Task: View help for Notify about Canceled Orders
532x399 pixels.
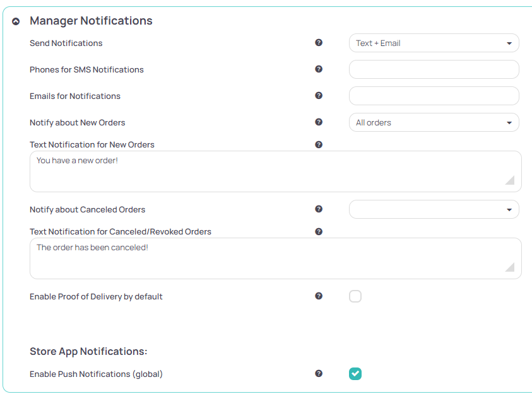Action: (x=319, y=209)
